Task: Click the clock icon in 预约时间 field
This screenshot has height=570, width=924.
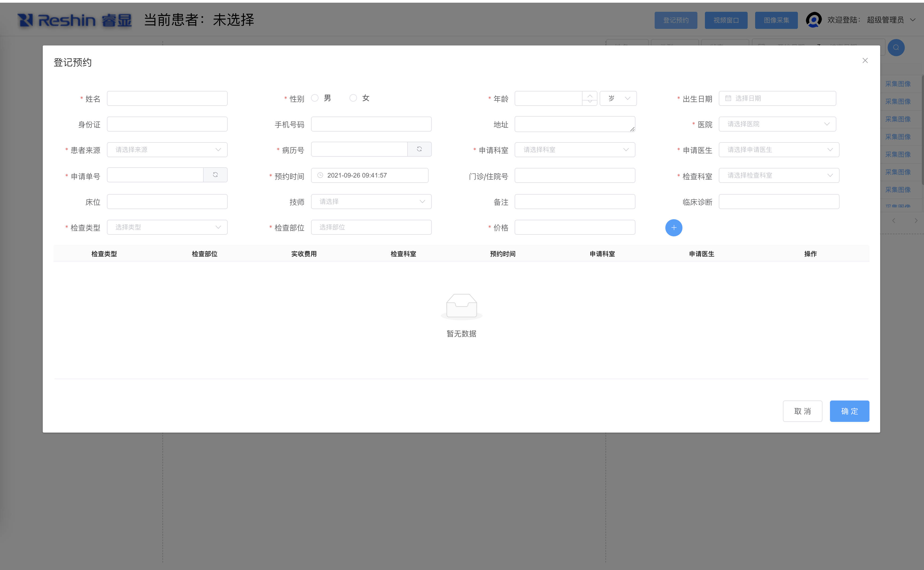Action: pyautogui.click(x=320, y=175)
